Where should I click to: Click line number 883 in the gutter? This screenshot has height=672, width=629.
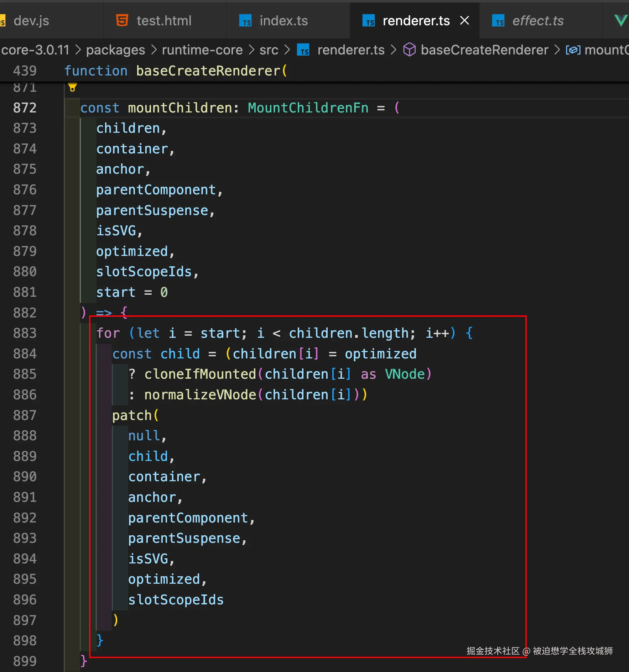25,333
